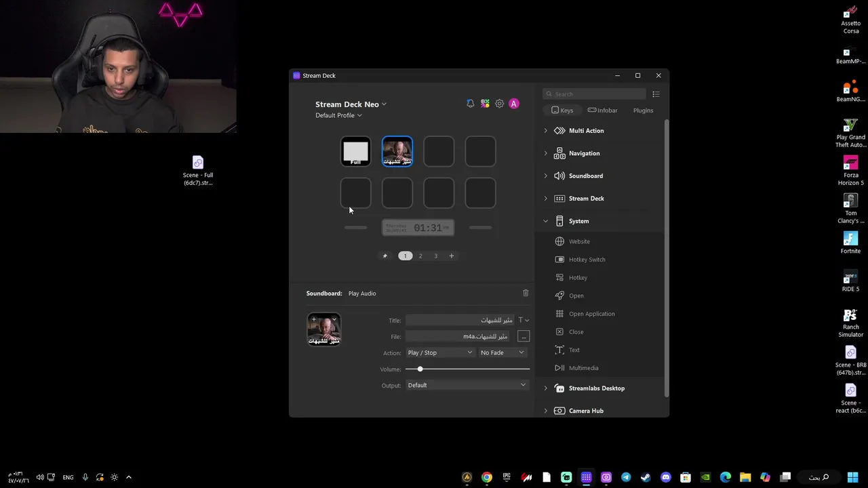Open the Play / Stop action dropdown
868x488 pixels.
(440, 352)
